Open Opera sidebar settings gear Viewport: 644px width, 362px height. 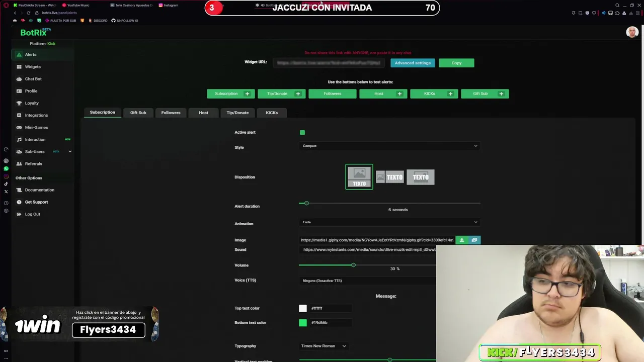tap(6, 211)
